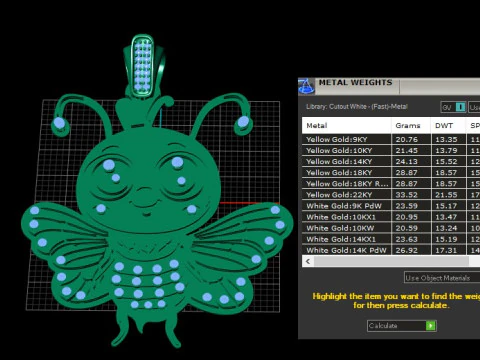This screenshot has width=480, height=360.
Task: Select the White Gold:14KX1 row
Action: 391,239
